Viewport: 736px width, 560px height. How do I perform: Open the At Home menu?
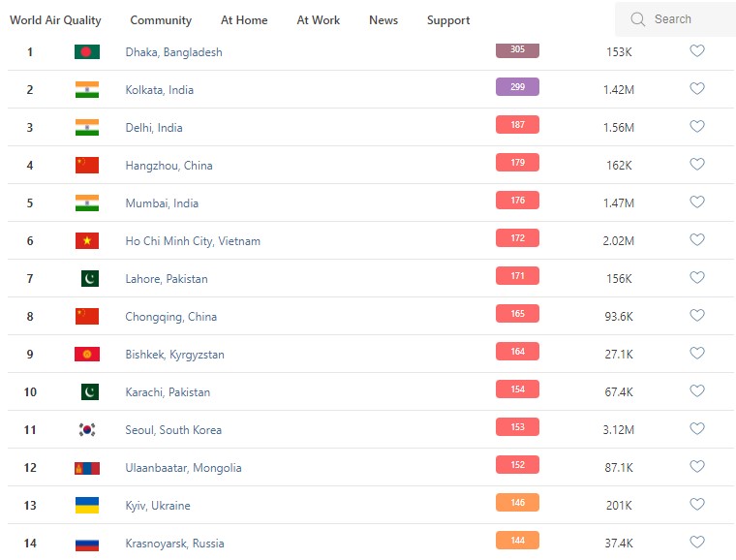[244, 20]
